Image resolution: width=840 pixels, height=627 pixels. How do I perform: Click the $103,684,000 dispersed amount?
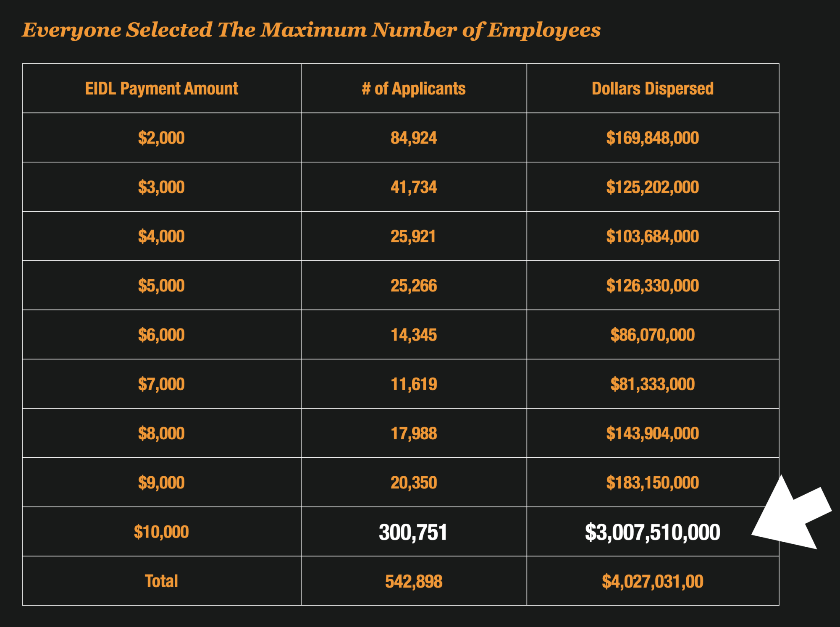tap(652, 236)
